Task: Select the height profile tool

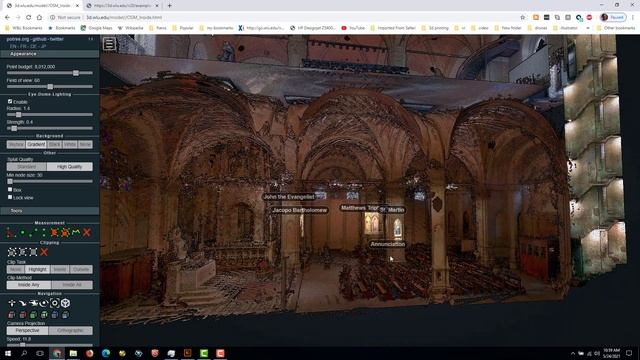Action: [76, 233]
